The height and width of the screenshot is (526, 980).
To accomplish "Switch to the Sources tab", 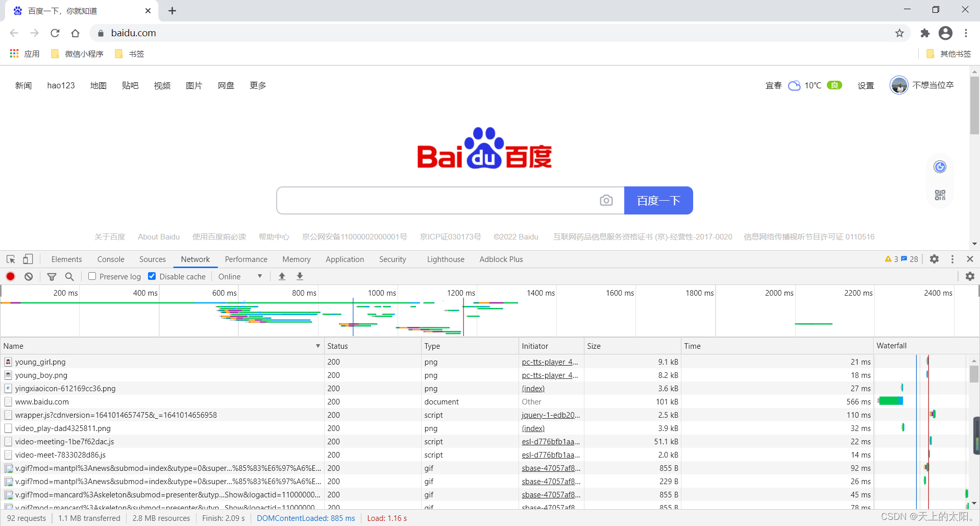I will click(x=153, y=259).
